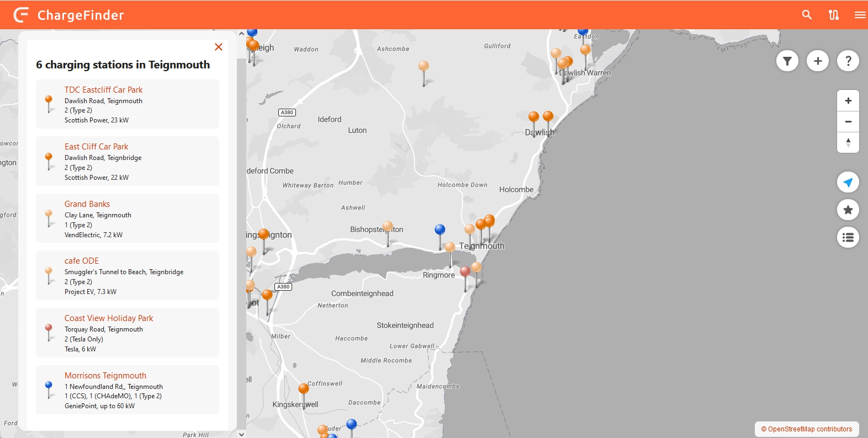The height and width of the screenshot is (438, 868).
Task: Open the hamburger menu
Action: (860, 15)
